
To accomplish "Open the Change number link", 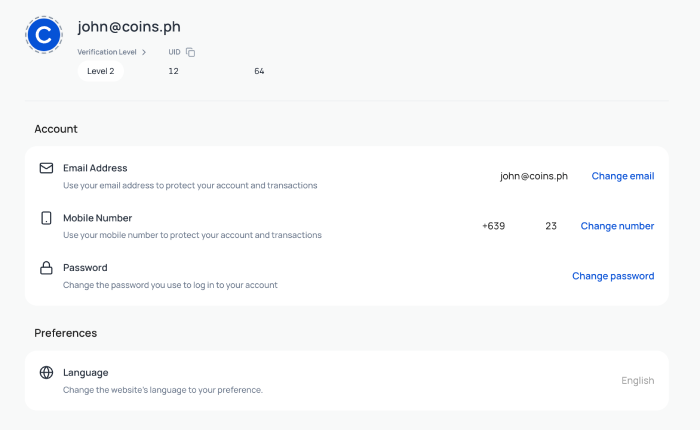I will coord(617,226).
